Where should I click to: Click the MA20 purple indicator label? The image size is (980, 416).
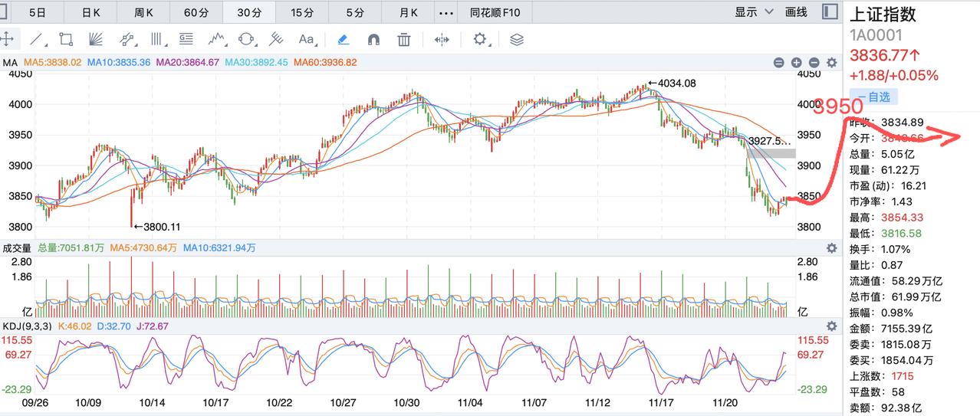188,63
